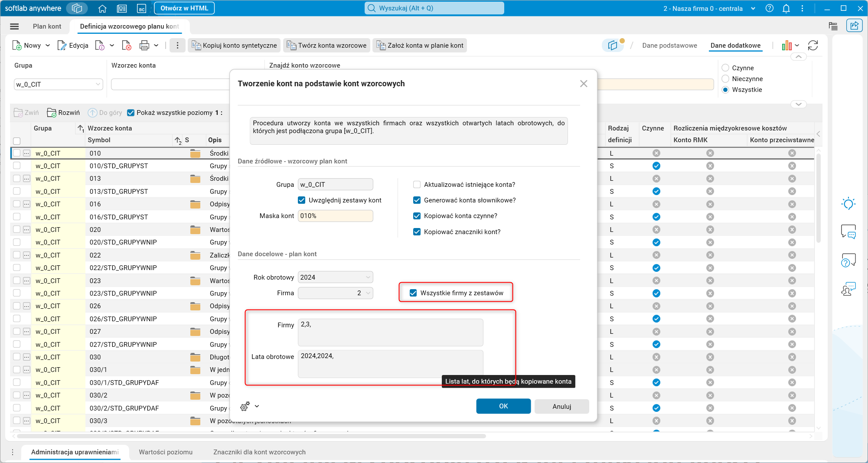Toggle Generować konta słownikowe checkbox
868x463 pixels.
[417, 200]
